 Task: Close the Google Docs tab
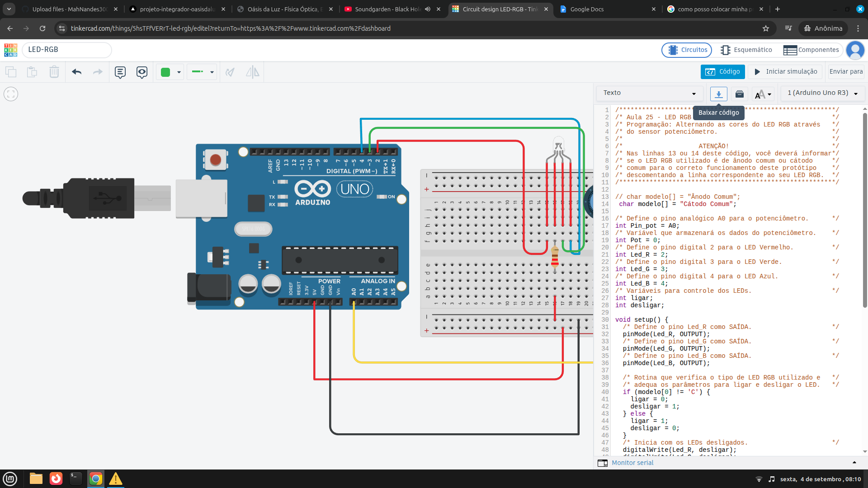(x=654, y=9)
